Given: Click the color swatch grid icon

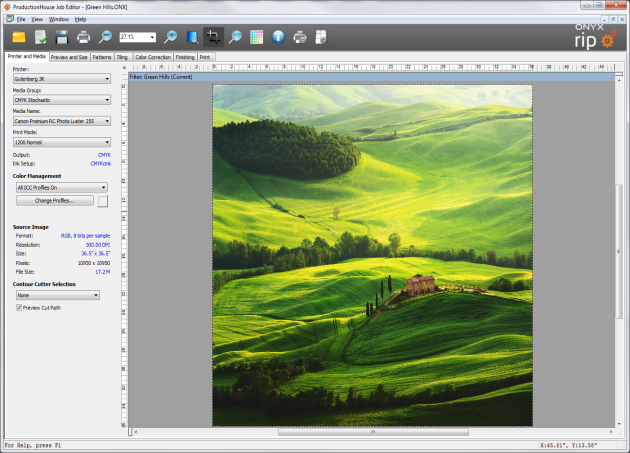Looking at the screenshot, I should pyautogui.click(x=256, y=37).
